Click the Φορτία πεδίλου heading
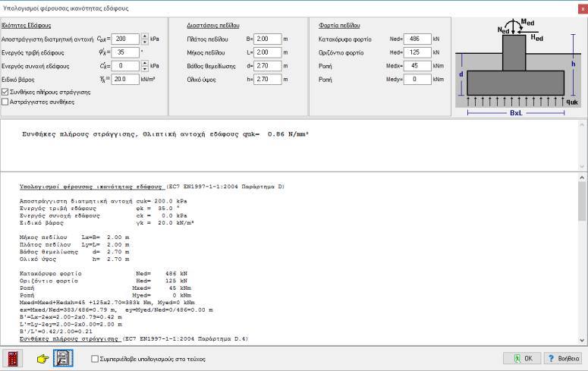The image size is (588, 371). pyautogui.click(x=339, y=26)
